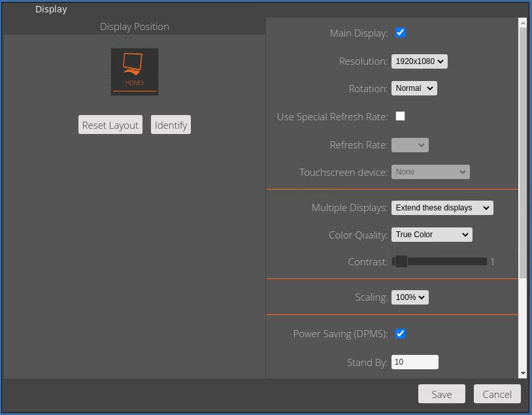Click the Display Position header
Screen dimensions: 532x415
tap(135, 26)
